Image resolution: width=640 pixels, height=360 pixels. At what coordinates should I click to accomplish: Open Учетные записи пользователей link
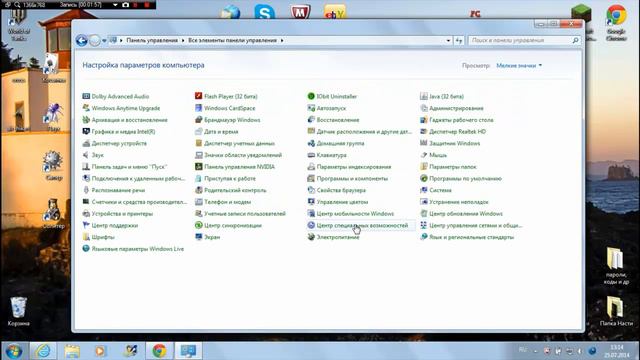(245, 214)
